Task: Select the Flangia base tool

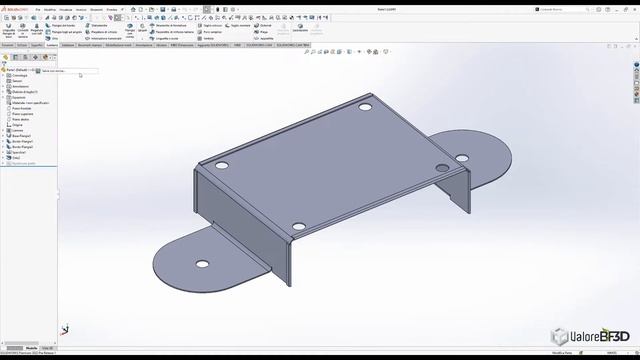Action: [9, 31]
